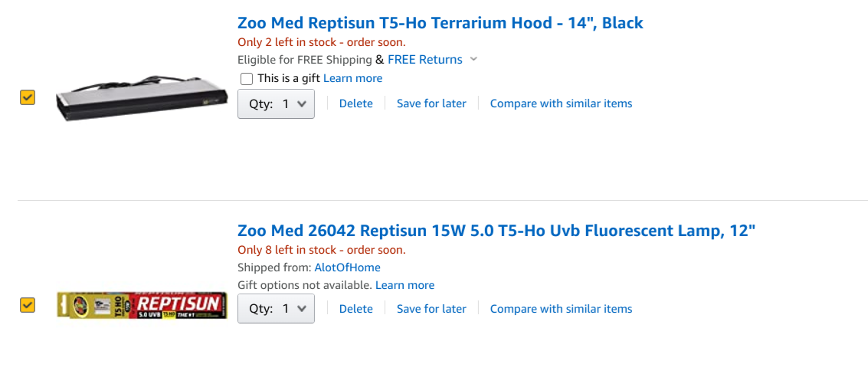This screenshot has width=868, height=384.
Task: Save the Terrarium Hood for later
Action: [x=431, y=103]
